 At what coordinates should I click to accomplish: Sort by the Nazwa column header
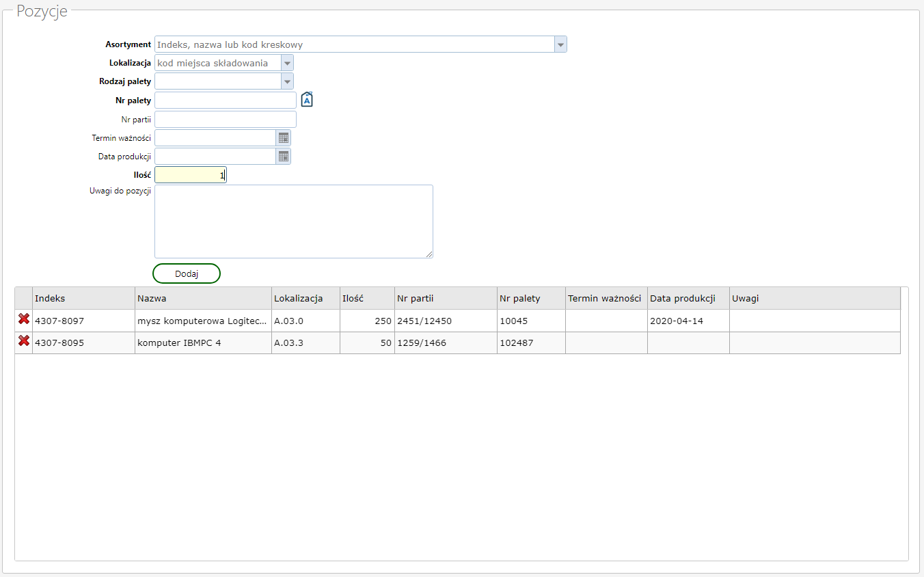[203, 298]
